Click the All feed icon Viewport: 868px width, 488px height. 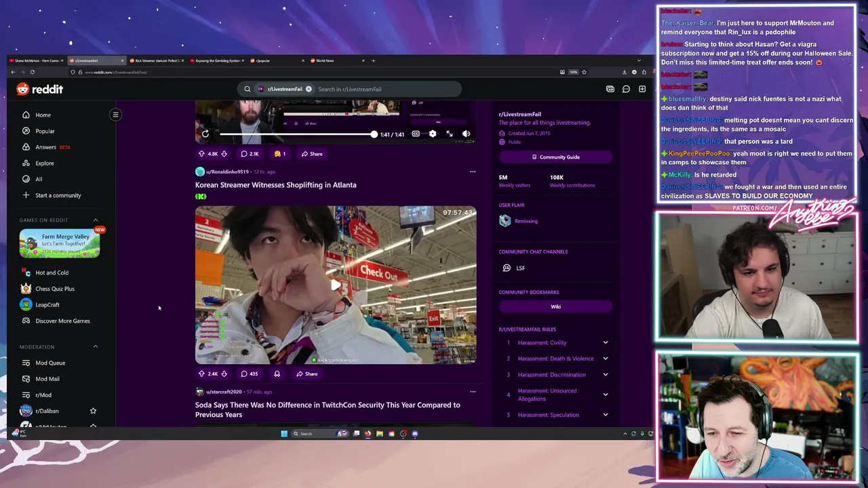click(26, 180)
